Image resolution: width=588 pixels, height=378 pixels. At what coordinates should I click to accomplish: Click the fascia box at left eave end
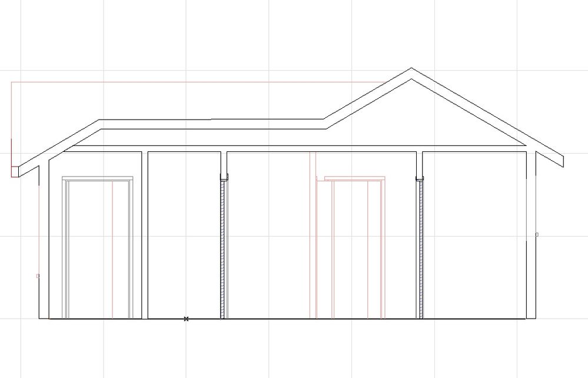15,171
